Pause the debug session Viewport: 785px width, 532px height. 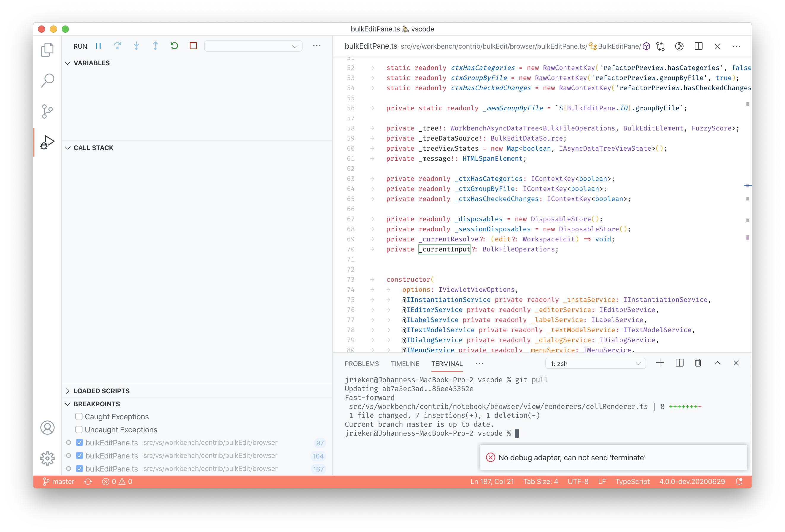point(98,46)
